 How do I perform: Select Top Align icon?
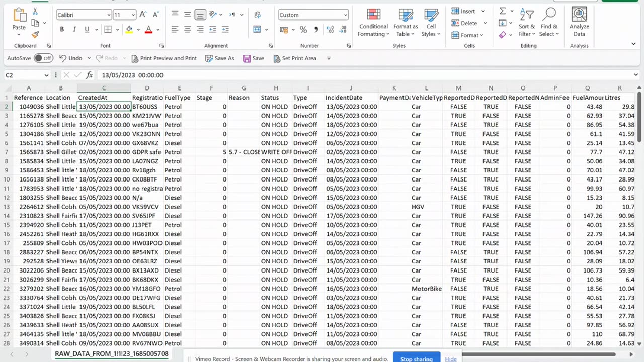(x=175, y=14)
